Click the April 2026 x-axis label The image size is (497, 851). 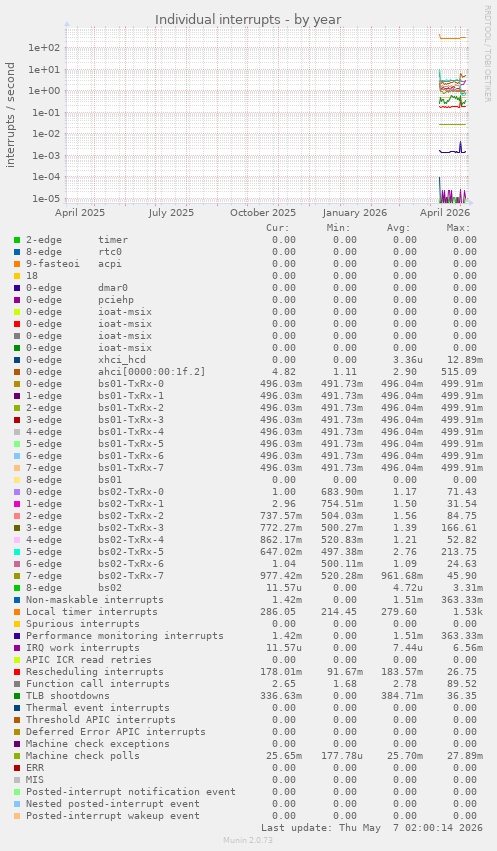pos(445,213)
